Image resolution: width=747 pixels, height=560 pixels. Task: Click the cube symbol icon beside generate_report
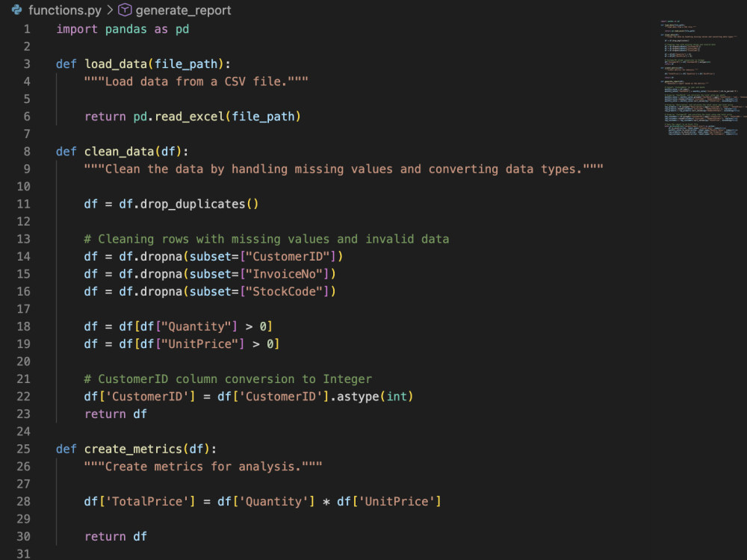(x=124, y=10)
